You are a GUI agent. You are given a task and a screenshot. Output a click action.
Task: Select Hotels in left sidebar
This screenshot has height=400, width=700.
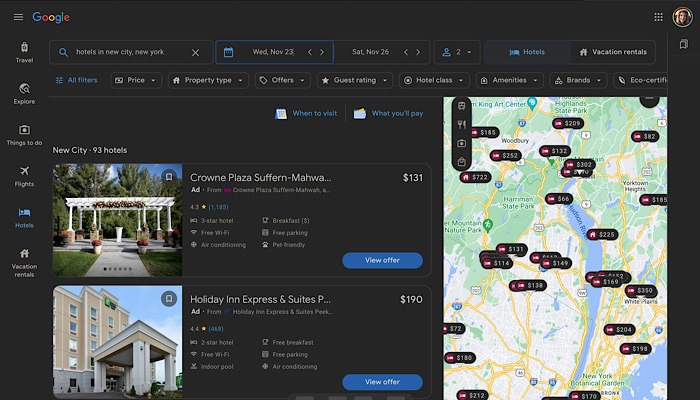[24, 218]
